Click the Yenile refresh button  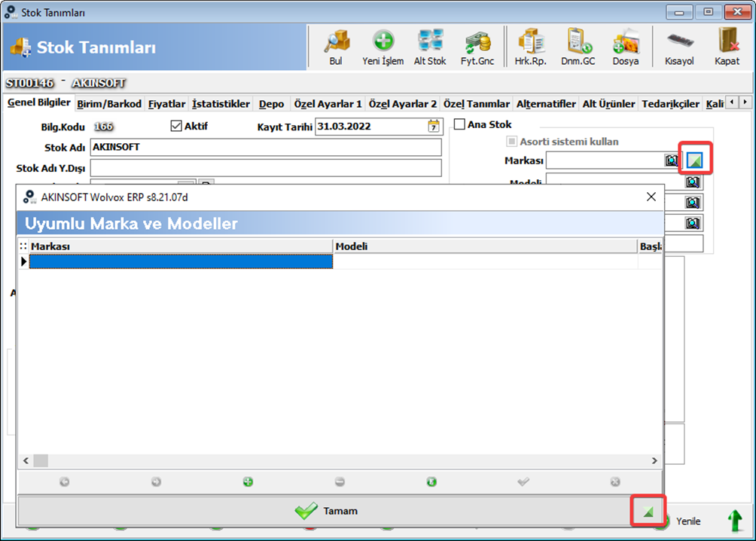coord(688,521)
